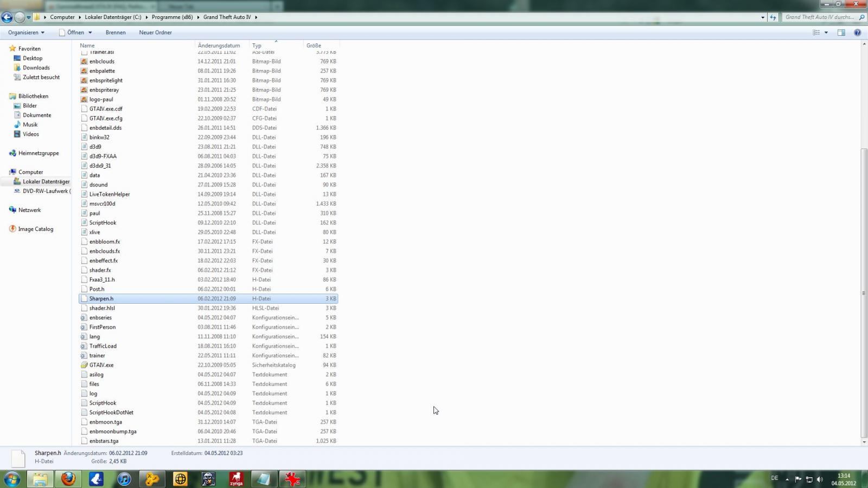Select the enbpalette bitmap file icon
The image size is (868, 488).
pyautogui.click(x=84, y=71)
